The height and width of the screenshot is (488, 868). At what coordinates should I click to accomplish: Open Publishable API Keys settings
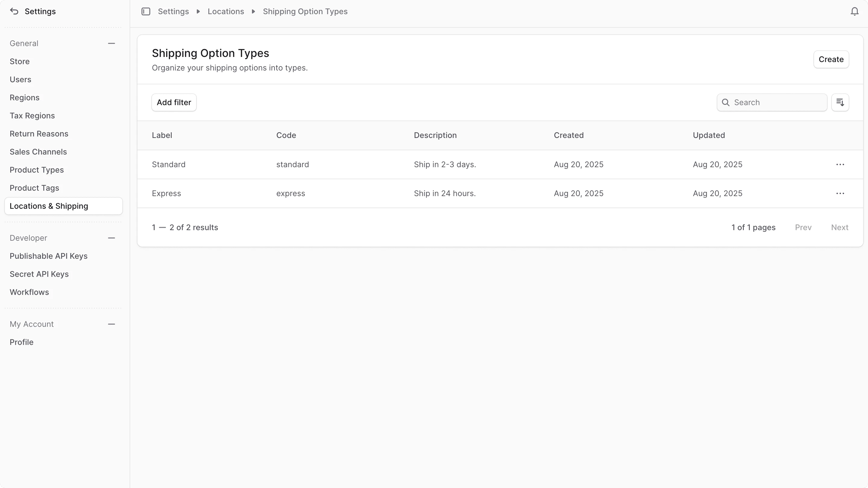point(49,256)
